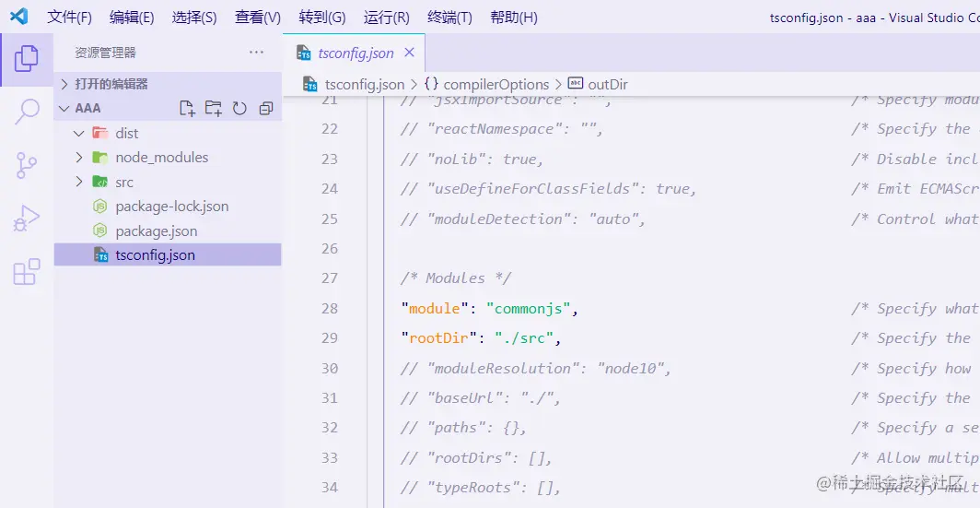Screen dimensions: 980x508
Task: Open explorer more actions (ellipsis) menu
Action: [256, 53]
